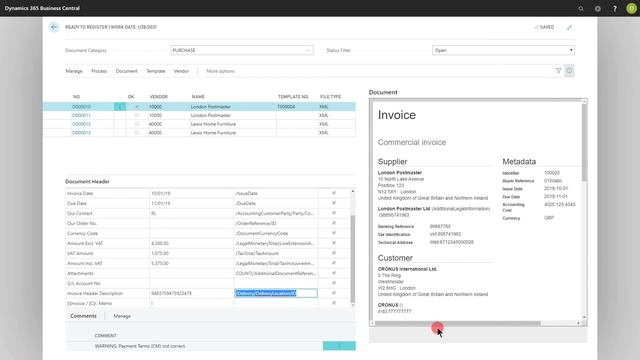Toggle the filter pane funnel icon
The width and height of the screenshot is (640, 360).
pos(558,71)
